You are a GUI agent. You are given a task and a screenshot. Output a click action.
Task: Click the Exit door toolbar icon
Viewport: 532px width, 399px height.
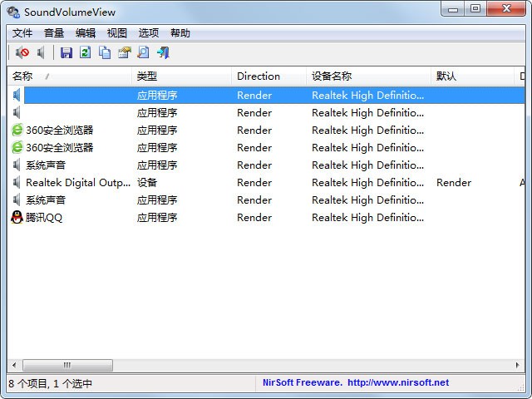(x=163, y=52)
